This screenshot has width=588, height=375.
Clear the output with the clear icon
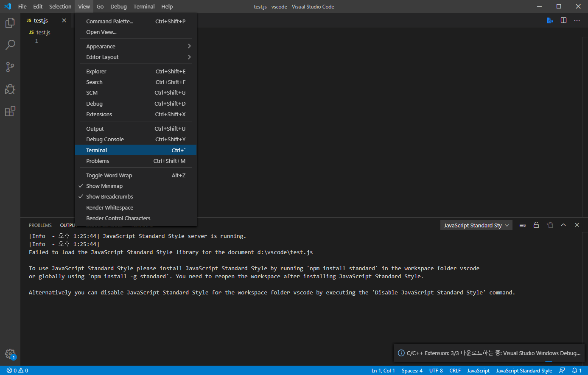523,225
